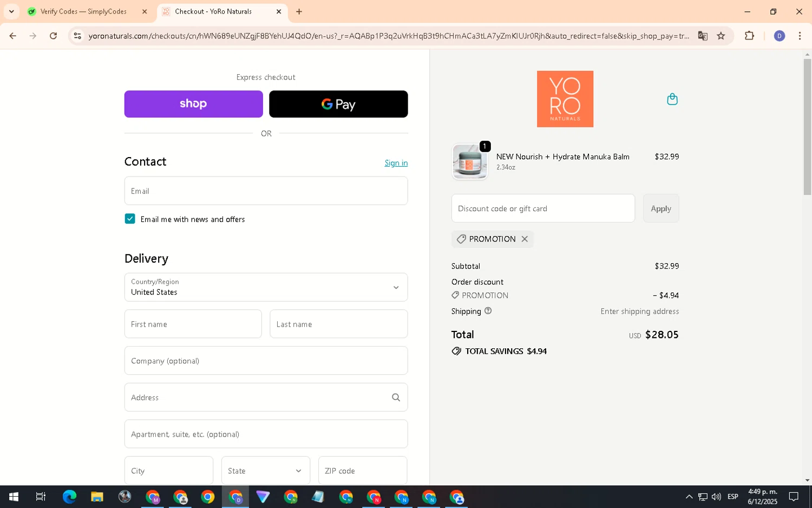Open the browser Extensions puzzle icon
The width and height of the screenshot is (812, 508).
(x=749, y=36)
